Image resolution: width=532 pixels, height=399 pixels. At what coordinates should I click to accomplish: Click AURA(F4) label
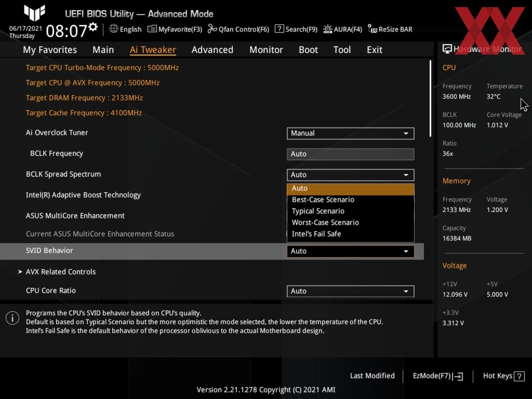point(348,29)
